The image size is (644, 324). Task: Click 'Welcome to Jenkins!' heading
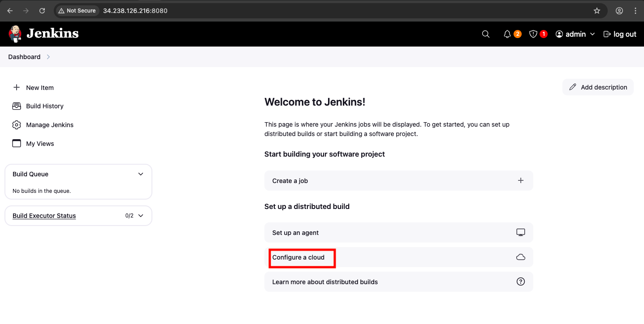click(315, 102)
